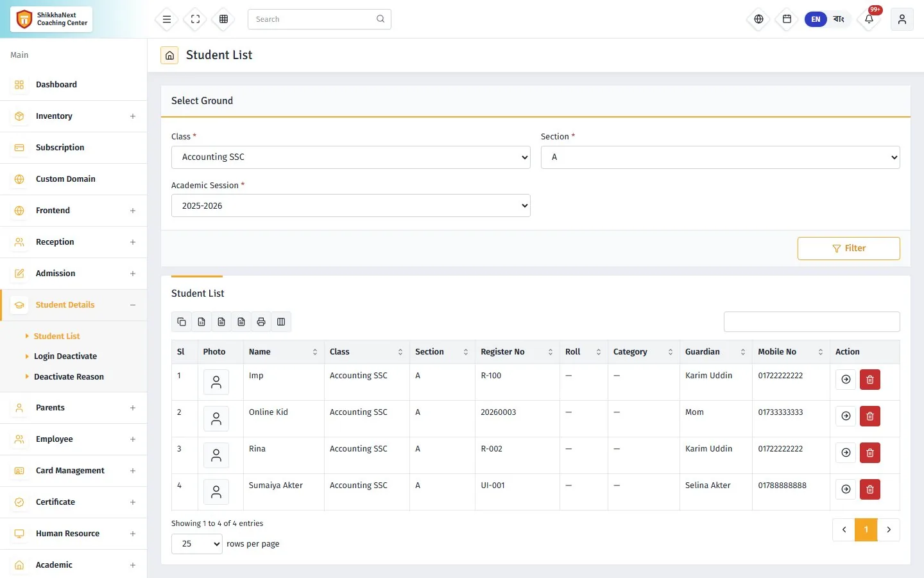The image size is (924, 578).
Task: Click the print icon in table toolbar
Action: [x=261, y=322]
